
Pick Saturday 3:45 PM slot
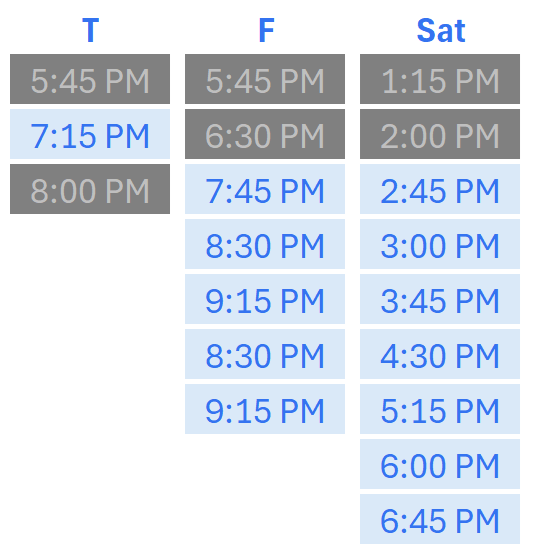click(x=440, y=299)
